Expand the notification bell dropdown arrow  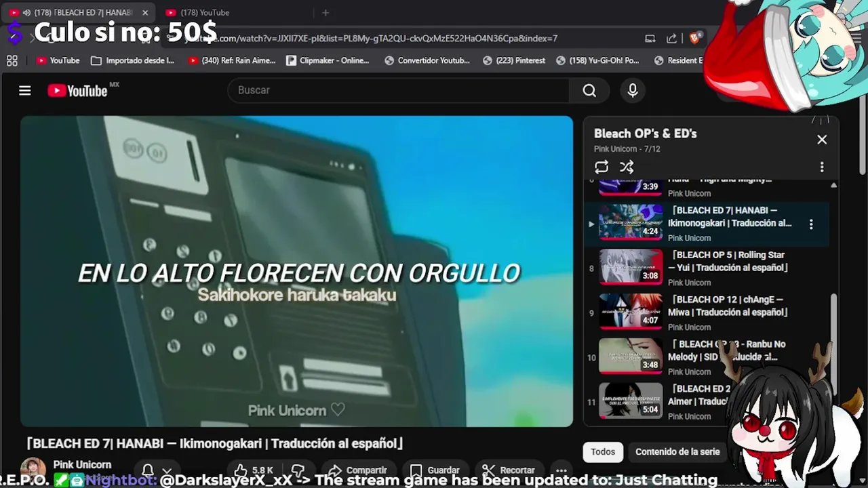click(167, 471)
